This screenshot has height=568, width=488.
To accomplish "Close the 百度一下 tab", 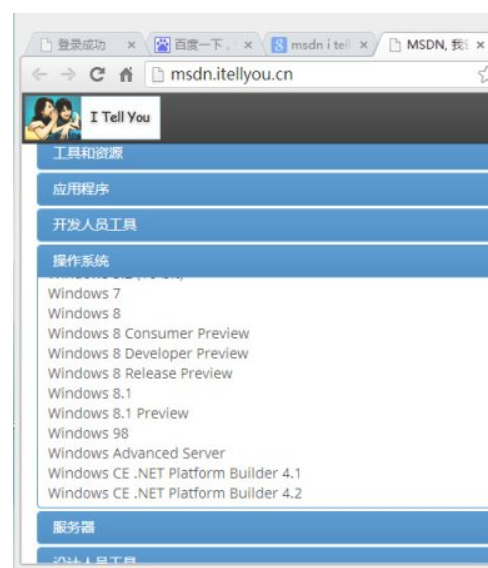I will [248, 45].
